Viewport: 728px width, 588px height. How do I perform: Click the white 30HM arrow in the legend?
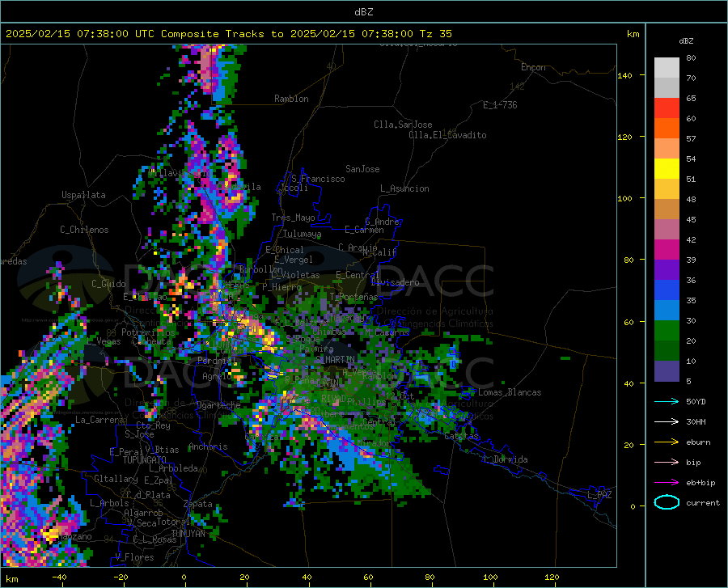(x=667, y=422)
